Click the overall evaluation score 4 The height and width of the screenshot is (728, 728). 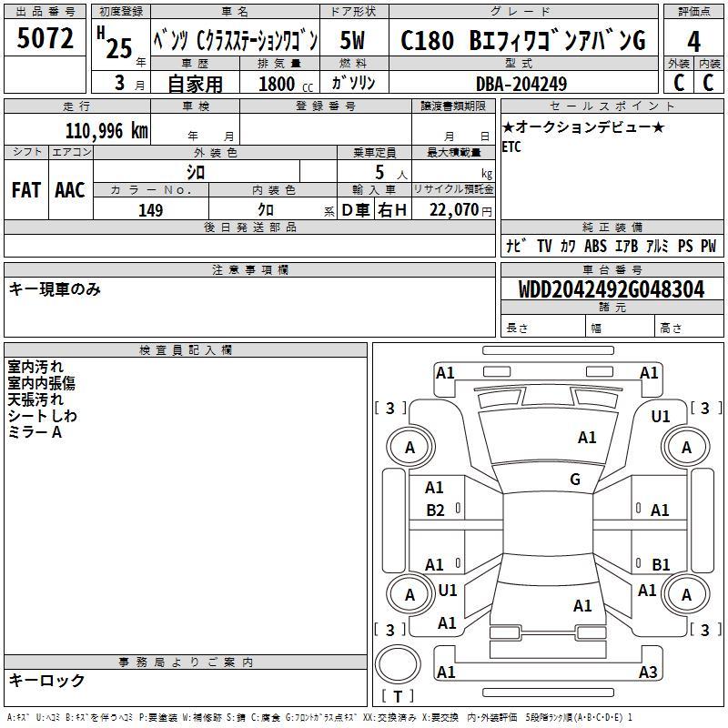[693, 41]
